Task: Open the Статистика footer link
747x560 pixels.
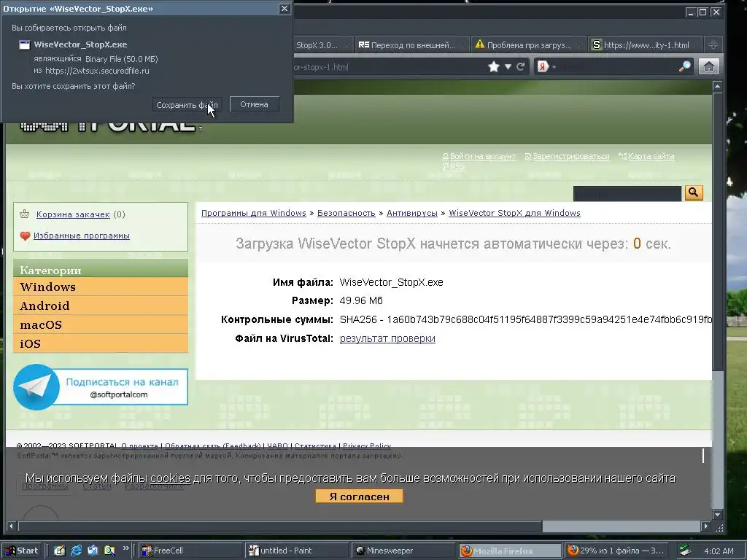Action: [x=315, y=446]
